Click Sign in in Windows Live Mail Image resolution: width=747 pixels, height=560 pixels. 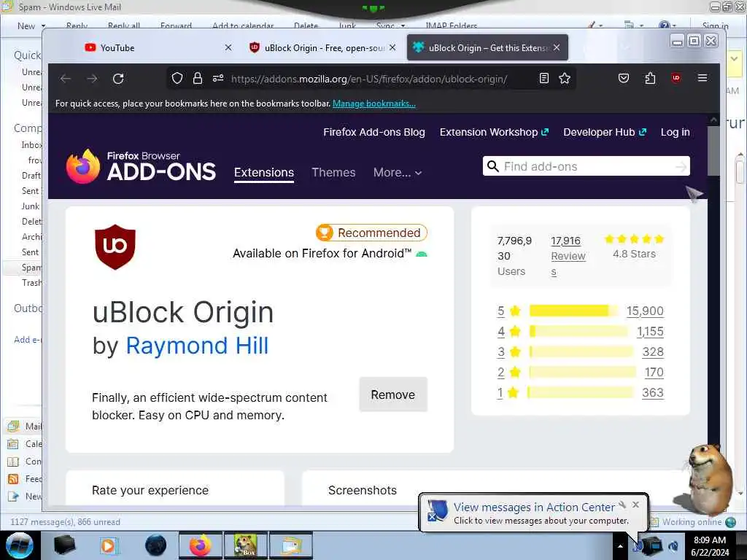pos(715,26)
